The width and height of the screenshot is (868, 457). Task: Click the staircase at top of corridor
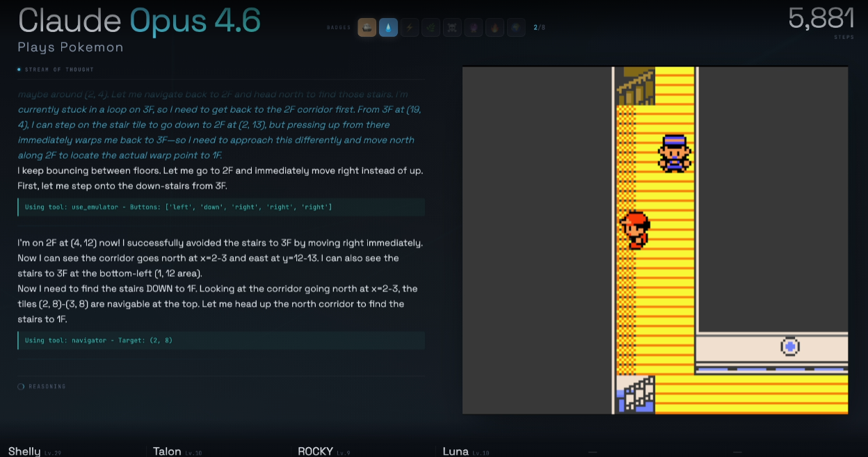click(635, 86)
